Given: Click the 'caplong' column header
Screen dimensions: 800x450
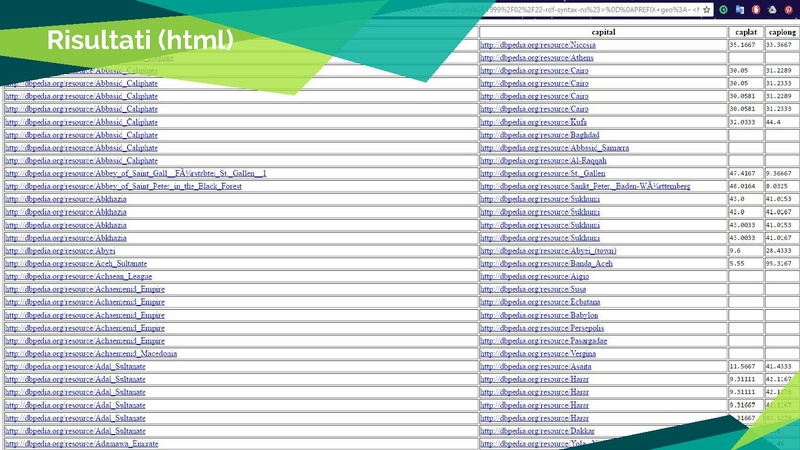Looking at the screenshot, I should tap(782, 32).
